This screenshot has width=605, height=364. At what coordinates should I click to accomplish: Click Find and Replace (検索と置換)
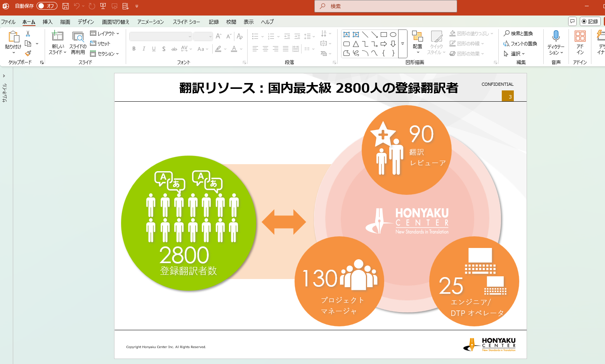coord(518,33)
